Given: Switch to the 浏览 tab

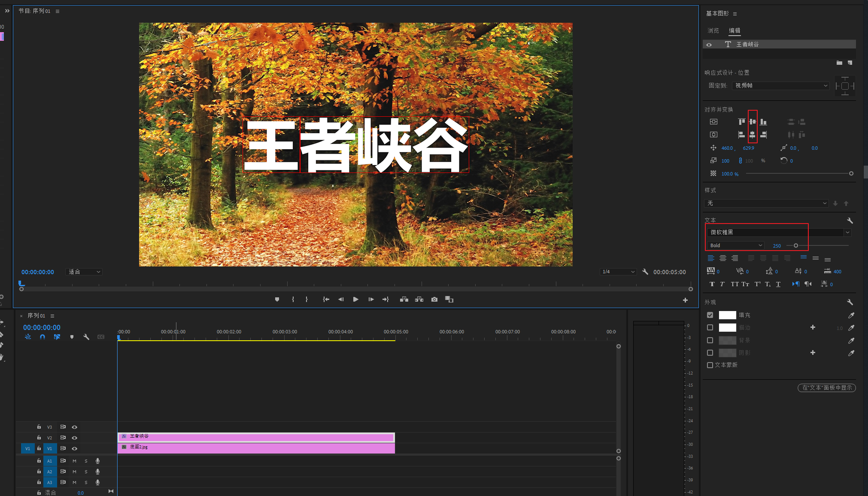Looking at the screenshot, I should click(713, 30).
